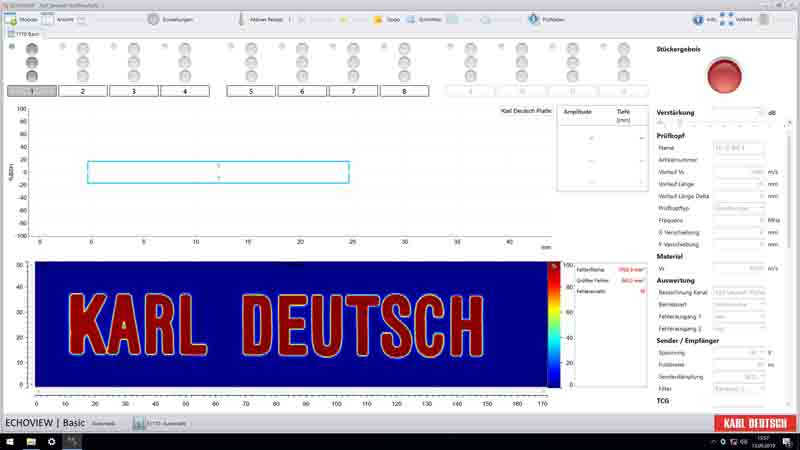Open the Senderdämpfung dropdown

click(739, 377)
